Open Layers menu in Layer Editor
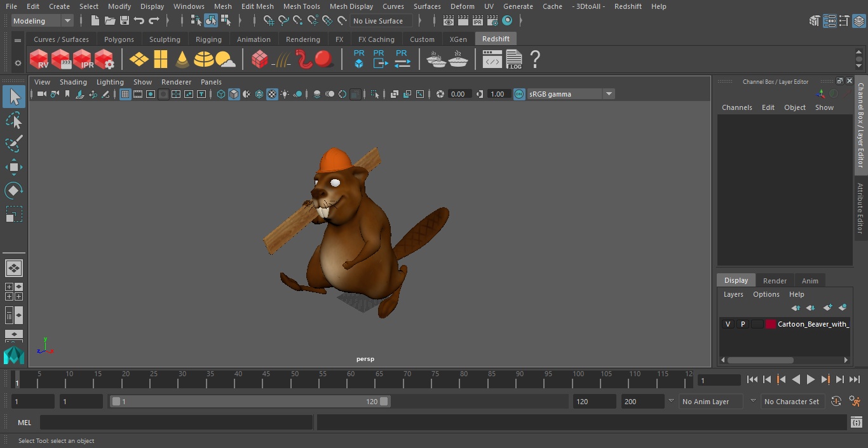Image resolution: width=868 pixels, height=448 pixels. click(x=733, y=294)
